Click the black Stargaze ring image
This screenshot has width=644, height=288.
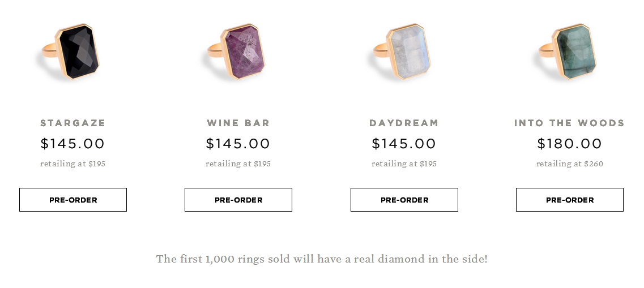74,52
